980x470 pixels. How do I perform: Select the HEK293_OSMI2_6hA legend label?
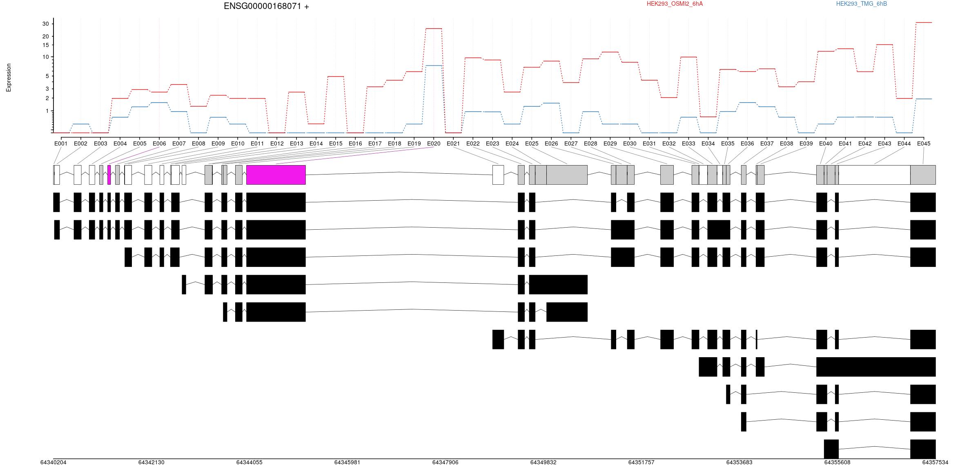click(x=675, y=4)
